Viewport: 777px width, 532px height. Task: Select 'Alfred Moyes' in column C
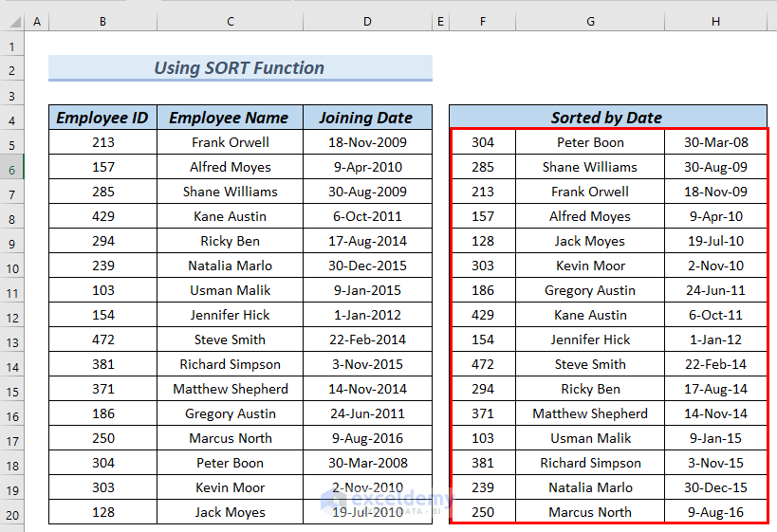(230, 167)
